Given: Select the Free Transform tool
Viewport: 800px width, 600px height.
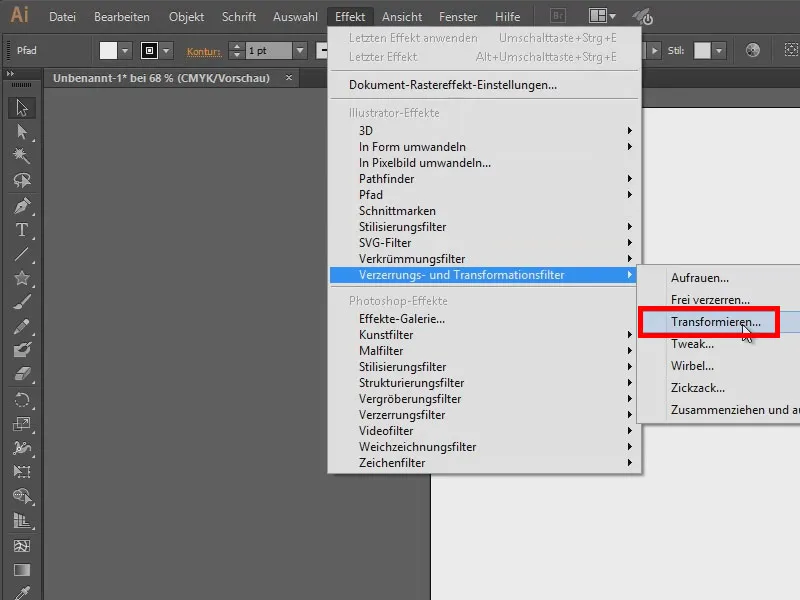Looking at the screenshot, I should click(21, 471).
